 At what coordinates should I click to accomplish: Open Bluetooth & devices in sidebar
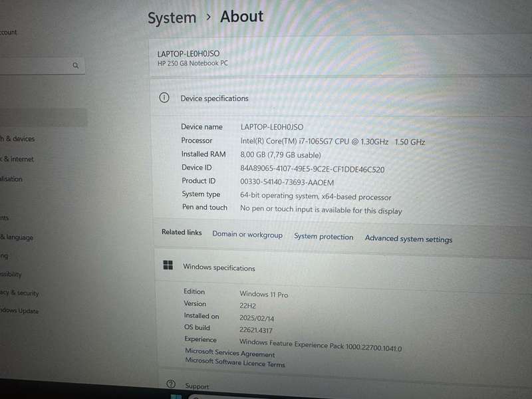coord(17,138)
